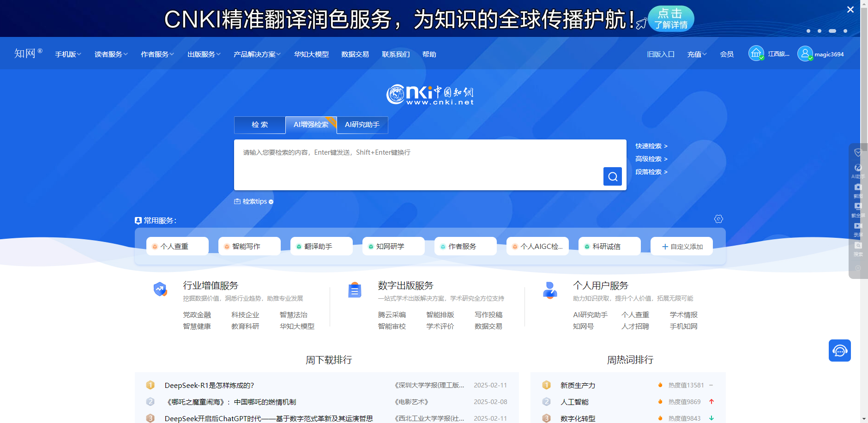Expand the 读者服务 dropdown menu
The height and width of the screenshot is (423, 868).
coord(111,54)
